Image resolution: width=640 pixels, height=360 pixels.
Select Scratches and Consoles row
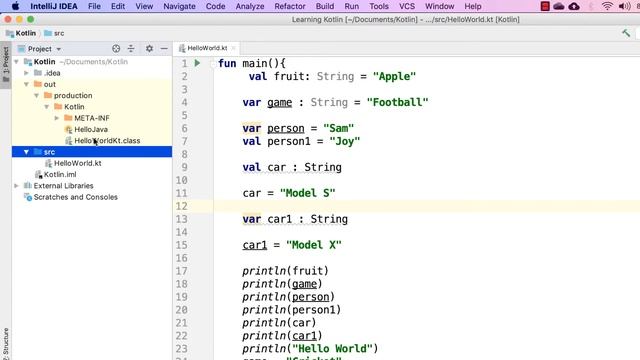point(92,197)
